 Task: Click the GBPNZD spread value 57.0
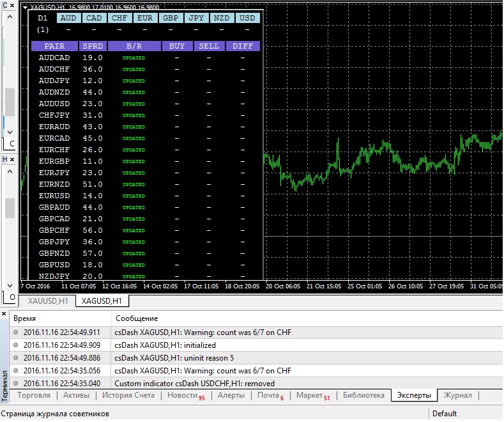(x=93, y=253)
